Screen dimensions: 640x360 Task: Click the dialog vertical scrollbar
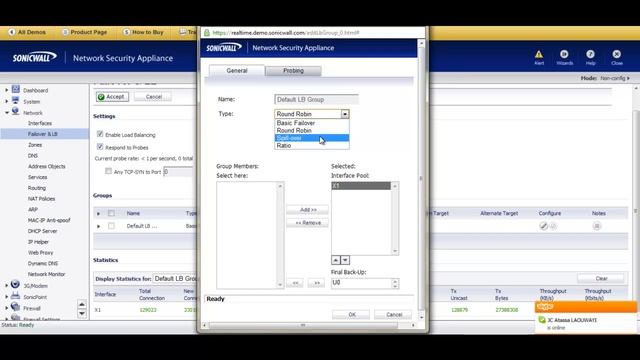(422, 179)
